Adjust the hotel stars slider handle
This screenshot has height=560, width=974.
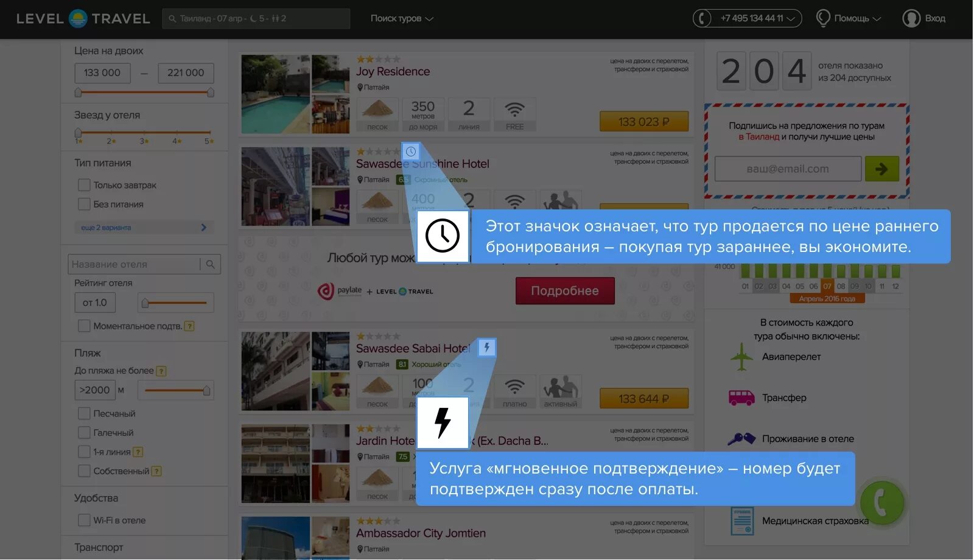tap(78, 133)
